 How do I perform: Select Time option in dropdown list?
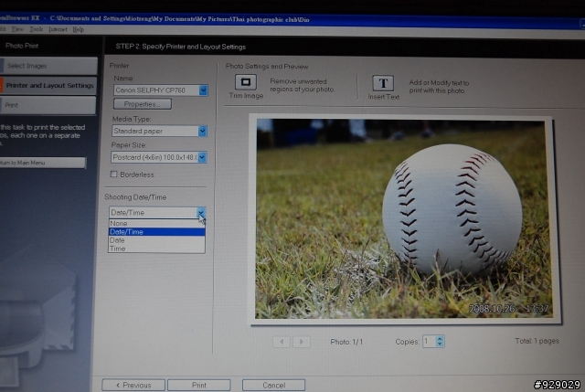point(156,249)
